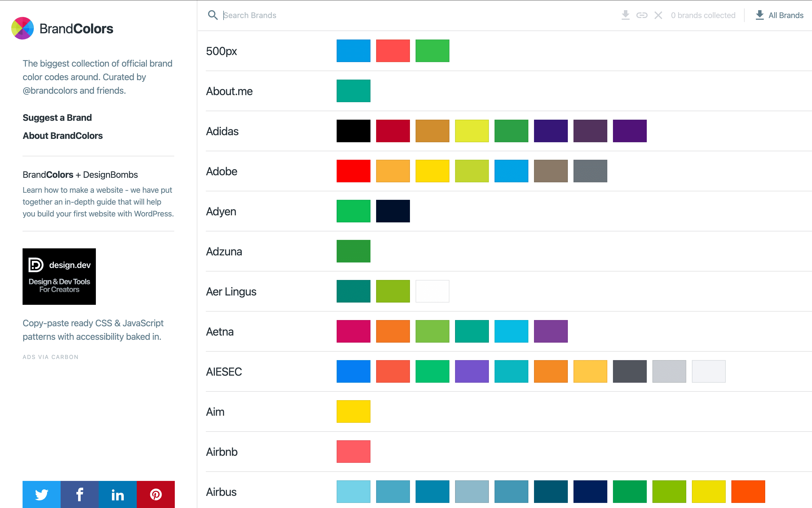Select the Aim brand name

215,411
